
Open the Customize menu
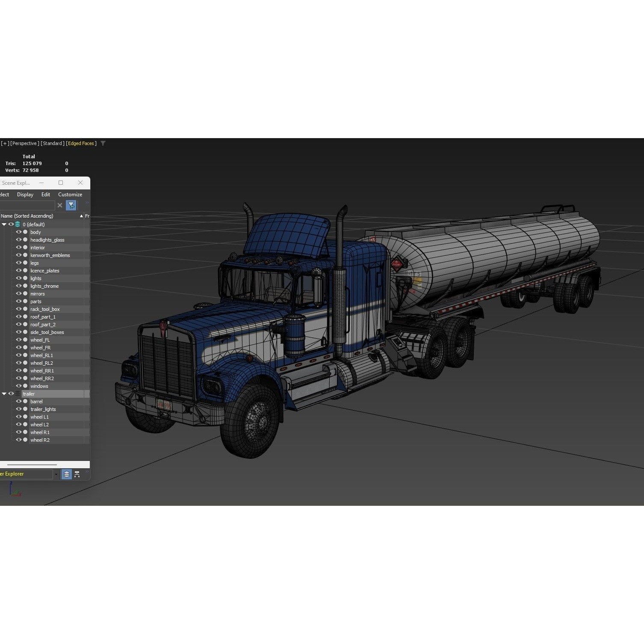(x=70, y=195)
